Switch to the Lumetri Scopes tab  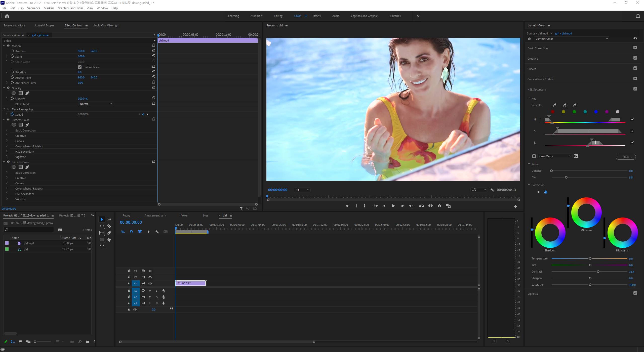click(45, 25)
